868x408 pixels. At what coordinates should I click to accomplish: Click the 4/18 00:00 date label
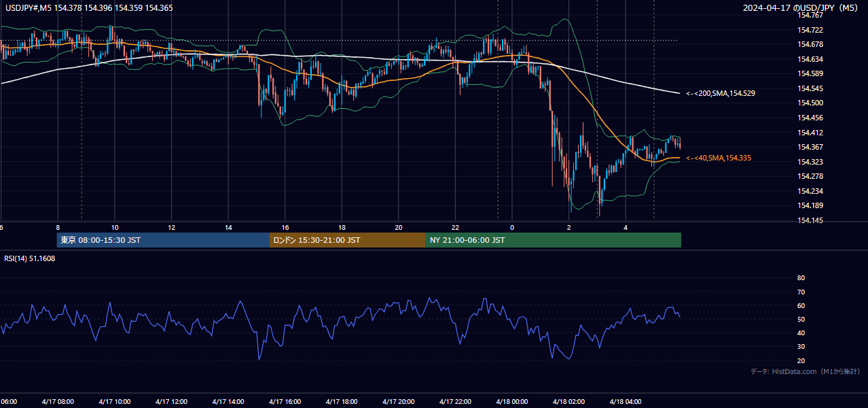click(512, 401)
